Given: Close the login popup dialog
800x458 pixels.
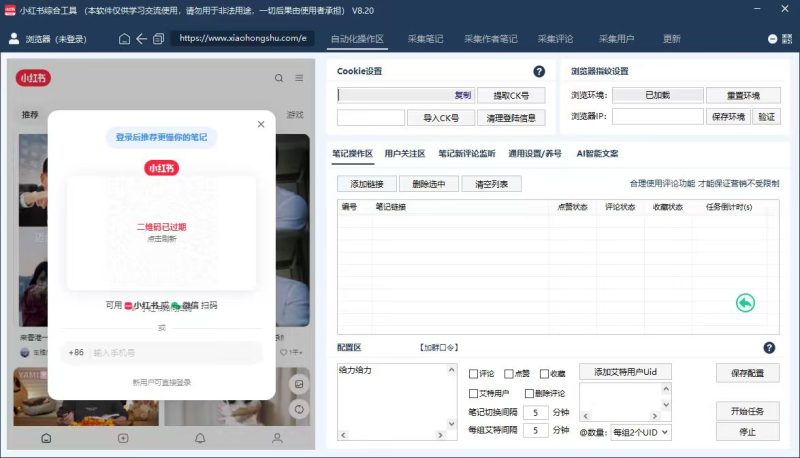Looking at the screenshot, I should point(261,124).
